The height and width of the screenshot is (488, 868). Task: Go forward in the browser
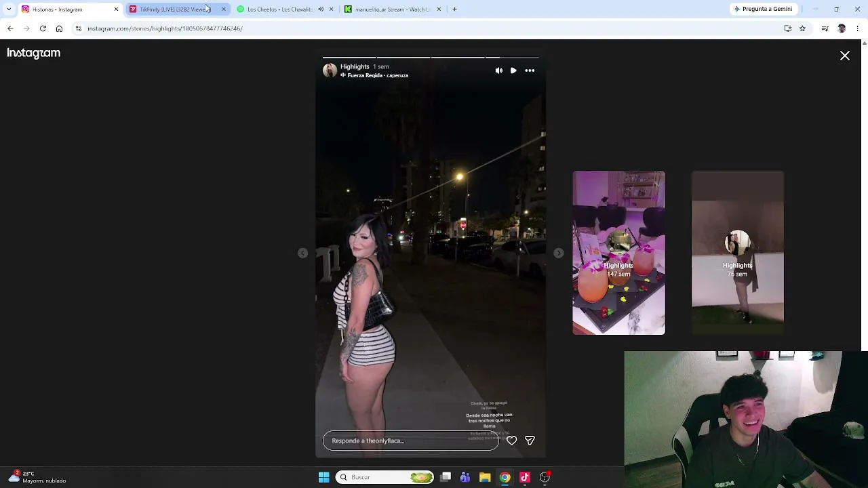point(26,28)
